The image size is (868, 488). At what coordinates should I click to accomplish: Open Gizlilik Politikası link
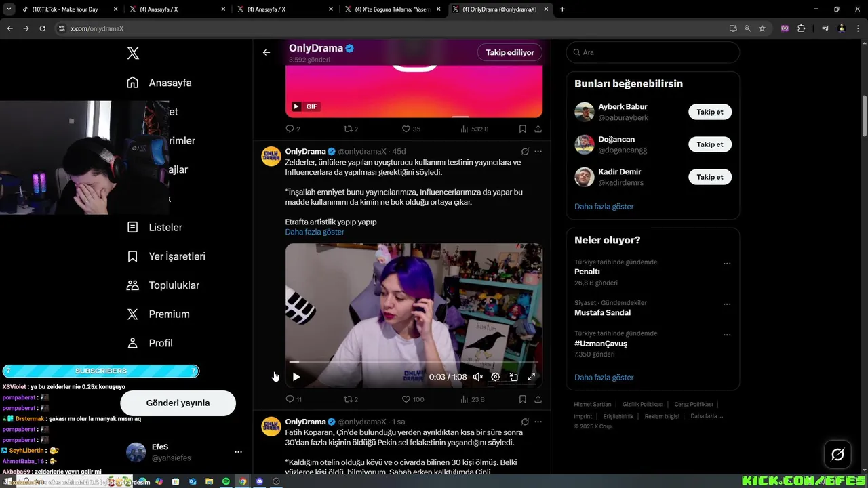[642, 405]
